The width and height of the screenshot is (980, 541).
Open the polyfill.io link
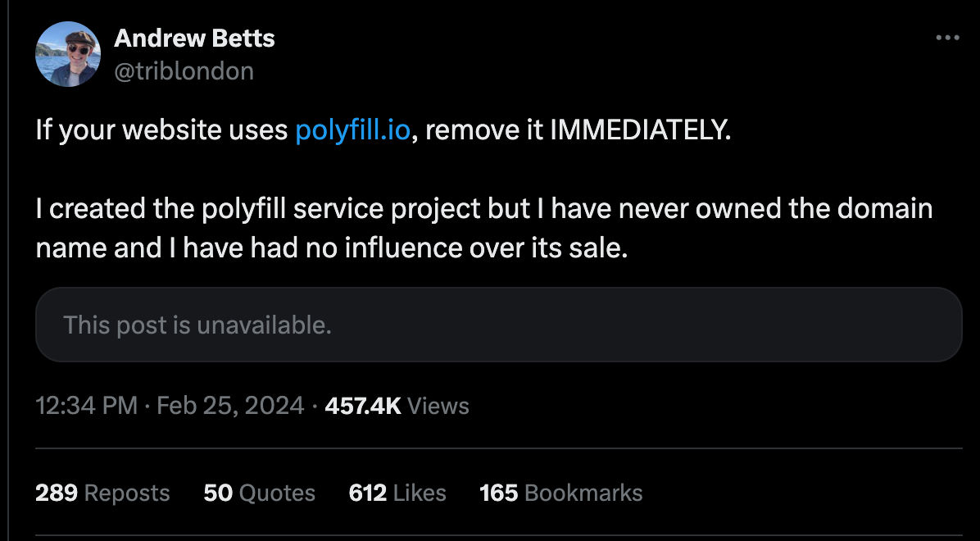tap(352, 130)
